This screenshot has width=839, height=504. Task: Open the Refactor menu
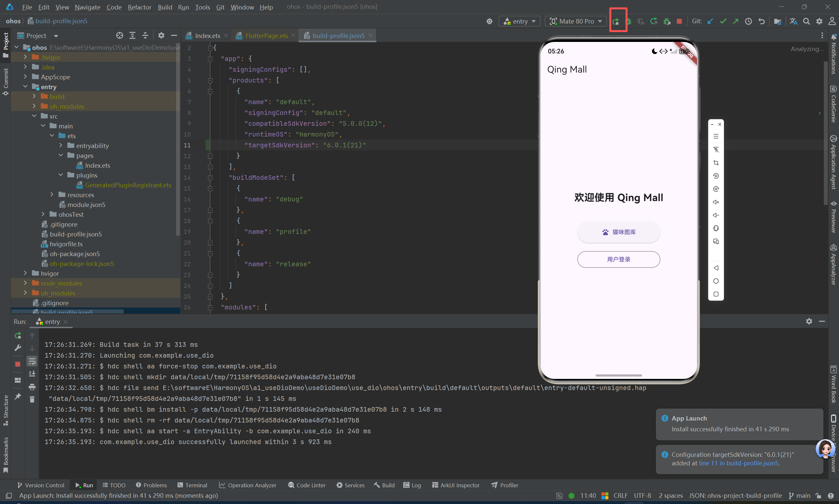(x=139, y=7)
